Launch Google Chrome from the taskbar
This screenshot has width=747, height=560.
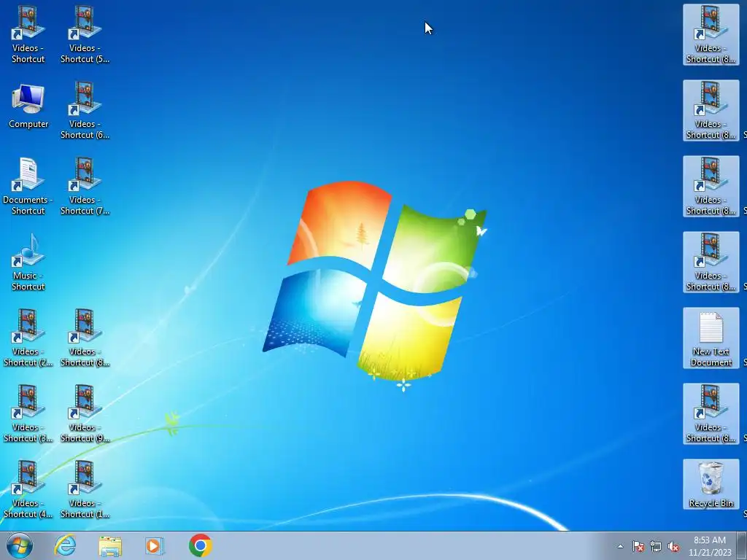pyautogui.click(x=201, y=545)
